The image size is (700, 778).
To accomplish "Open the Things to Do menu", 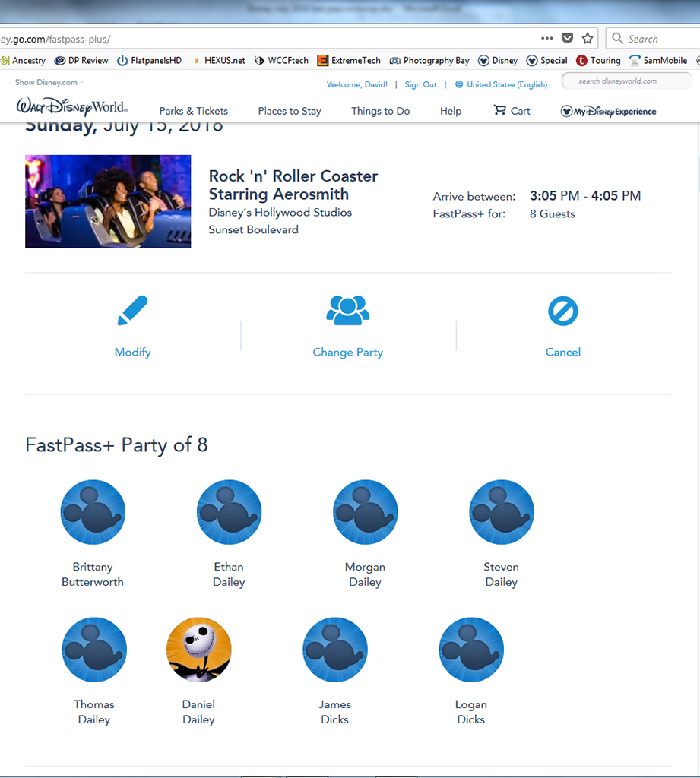I will point(381,111).
